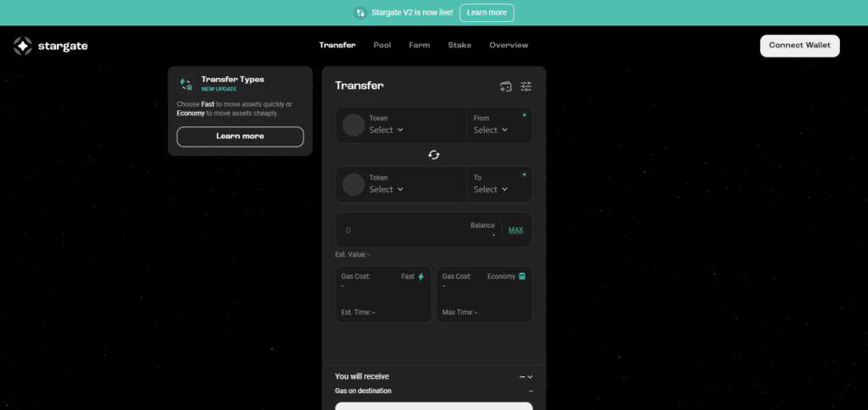Viewport: 868px width, 410px height.
Task: Click the "Transfer Types" heading
Action: pos(232,80)
